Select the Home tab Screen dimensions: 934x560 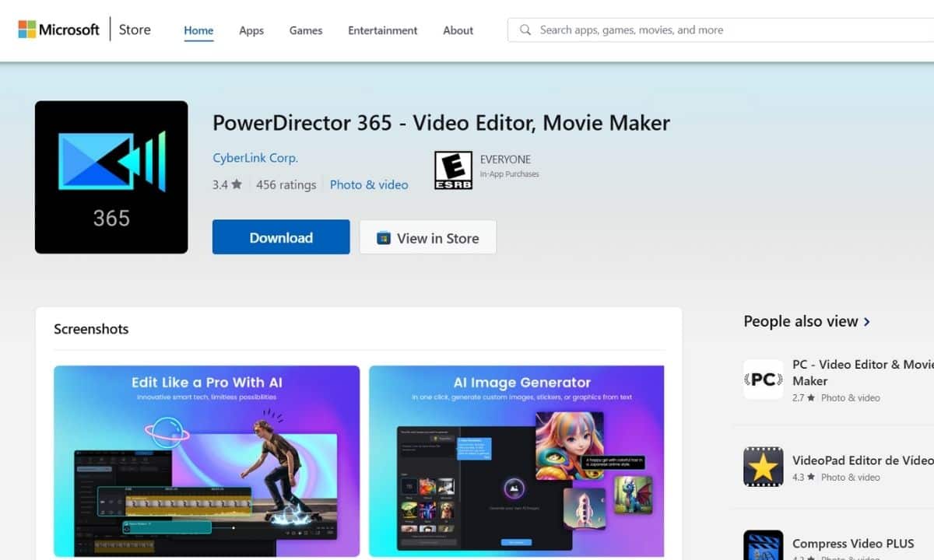tap(198, 30)
